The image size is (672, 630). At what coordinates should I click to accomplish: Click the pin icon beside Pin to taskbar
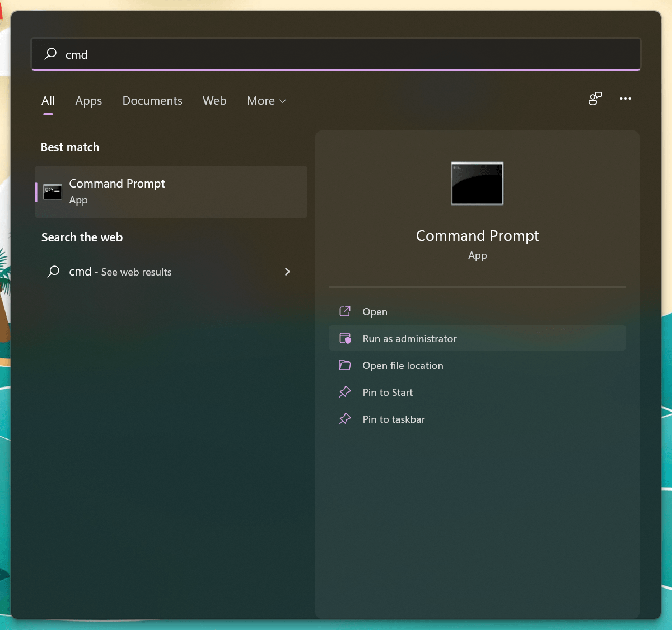[x=345, y=419]
